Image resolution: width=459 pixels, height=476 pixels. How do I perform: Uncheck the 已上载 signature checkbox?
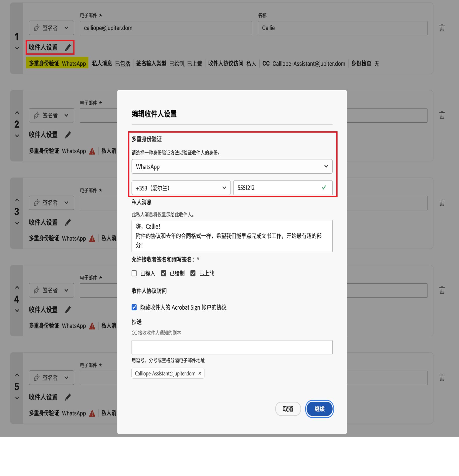(x=193, y=273)
